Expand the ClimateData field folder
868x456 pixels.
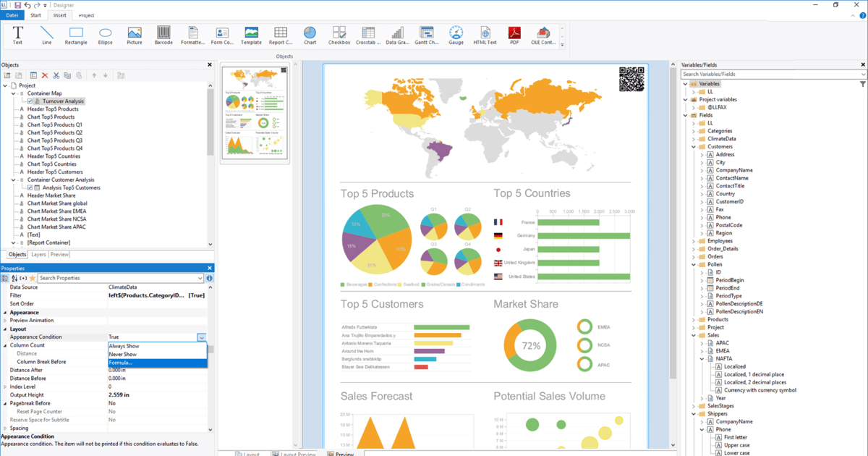pyautogui.click(x=694, y=139)
